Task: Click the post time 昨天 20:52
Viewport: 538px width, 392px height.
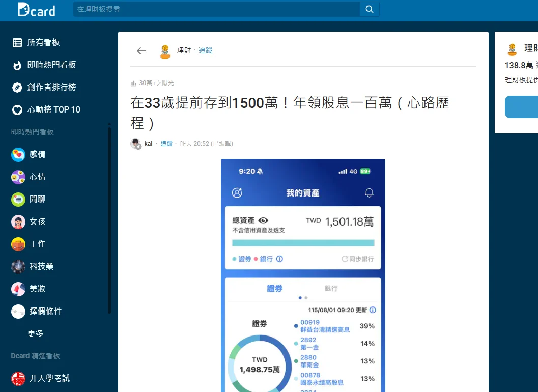Action: [194, 144]
